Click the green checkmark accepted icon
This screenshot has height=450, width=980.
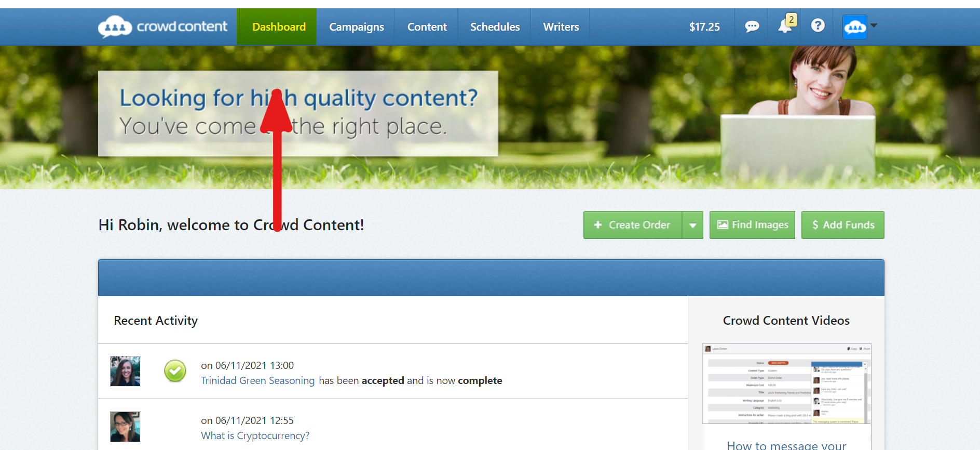[175, 371]
